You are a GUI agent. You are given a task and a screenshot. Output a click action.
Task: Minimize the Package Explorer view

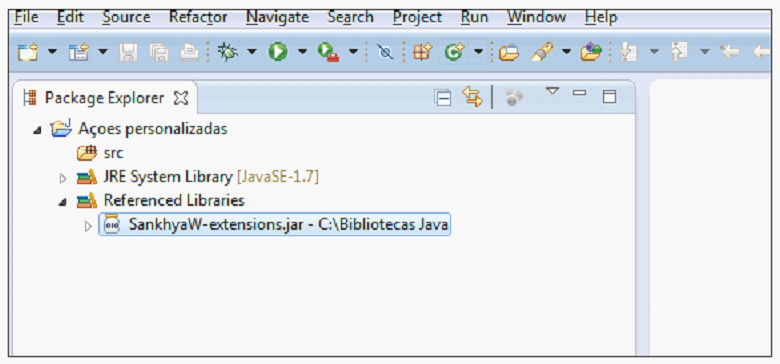click(x=580, y=93)
